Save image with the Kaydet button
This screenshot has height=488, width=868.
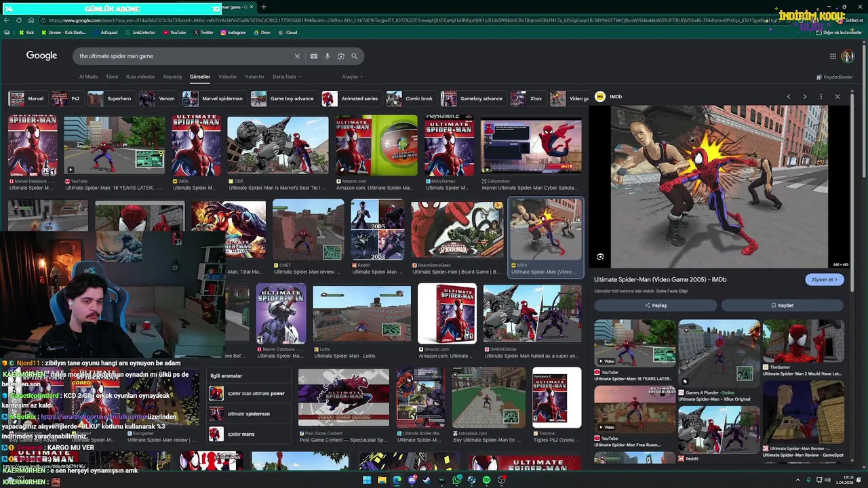(782, 305)
